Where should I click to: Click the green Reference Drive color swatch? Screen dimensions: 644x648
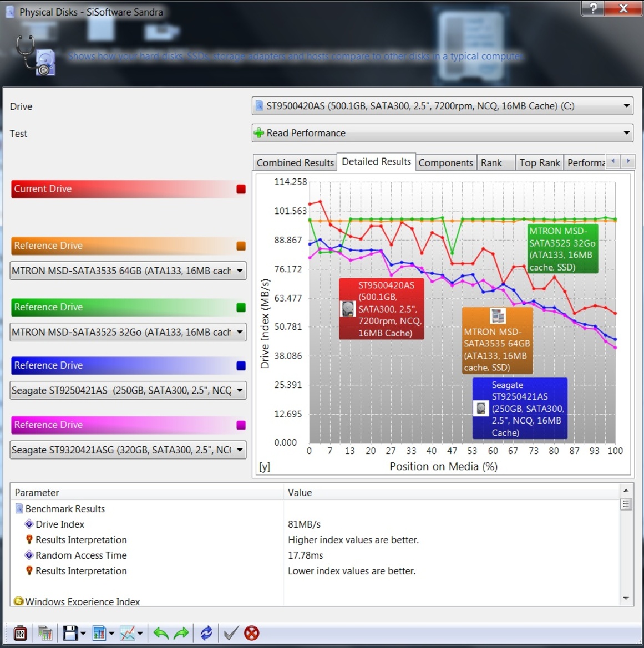[241, 308]
